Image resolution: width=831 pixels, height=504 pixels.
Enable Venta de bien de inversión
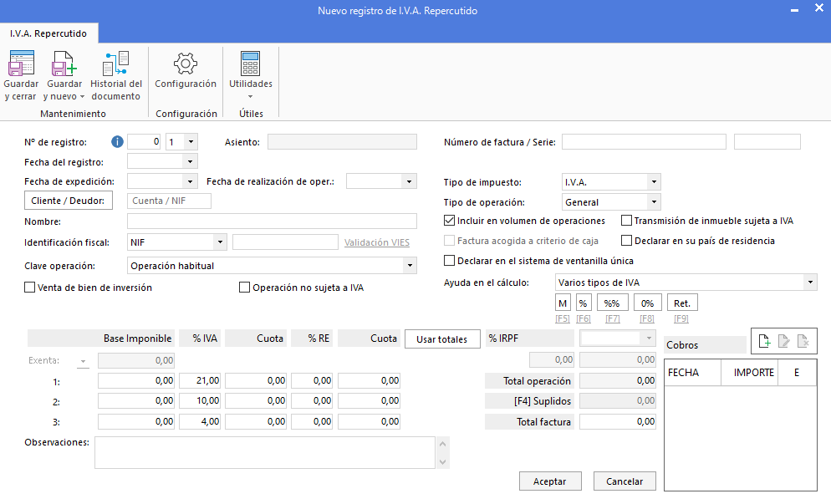click(x=30, y=288)
